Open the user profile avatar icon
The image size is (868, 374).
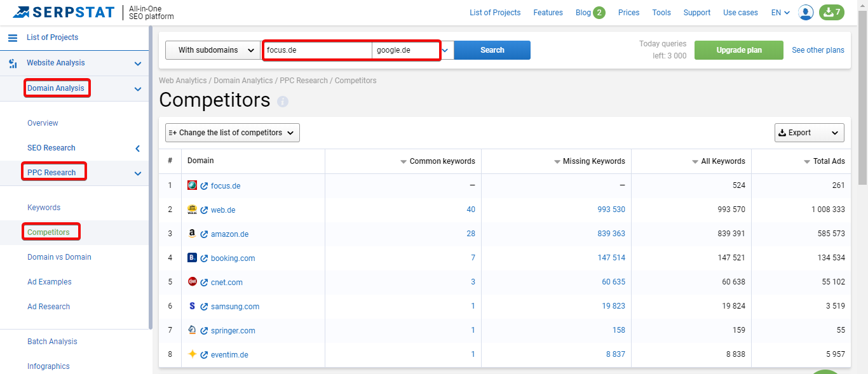(x=806, y=12)
